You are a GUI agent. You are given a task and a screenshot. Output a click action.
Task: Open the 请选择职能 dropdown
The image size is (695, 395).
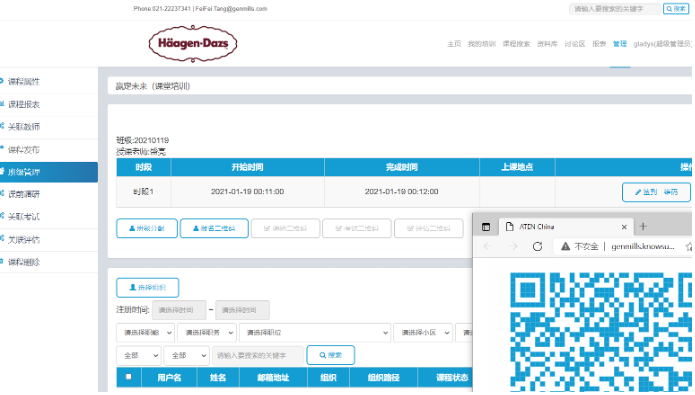click(145, 332)
